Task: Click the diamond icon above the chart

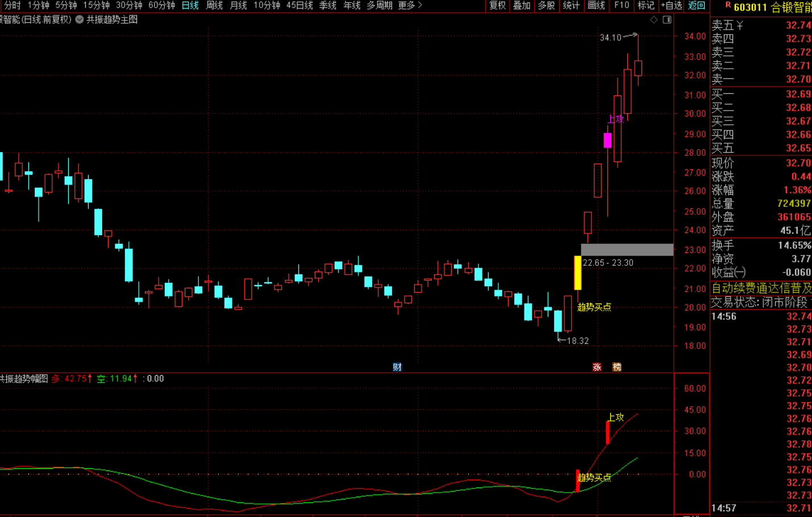Action: [654, 20]
